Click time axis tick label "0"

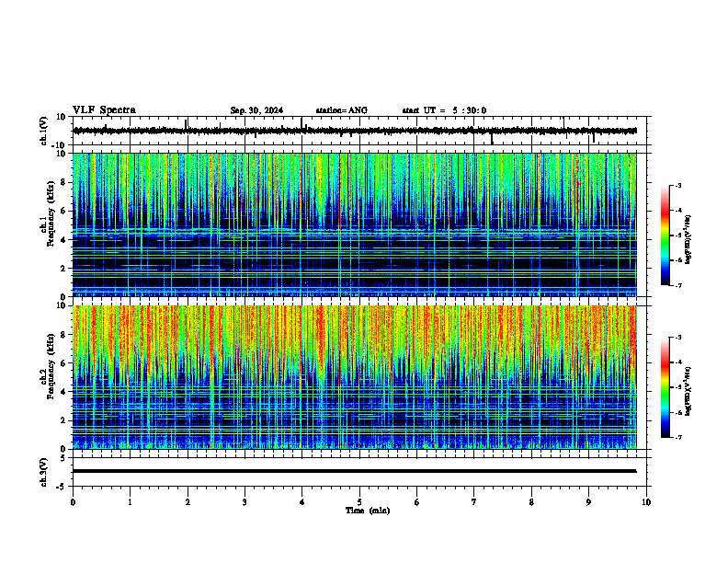tap(73, 502)
